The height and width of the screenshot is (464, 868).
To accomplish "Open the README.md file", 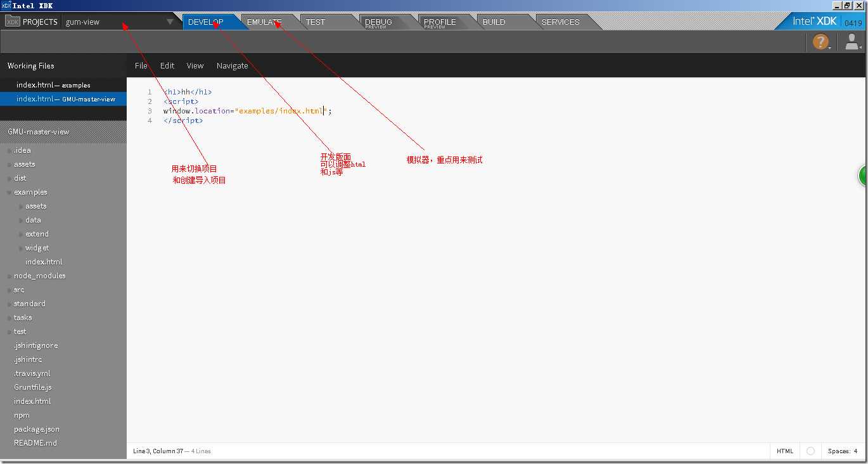I will click(x=35, y=443).
